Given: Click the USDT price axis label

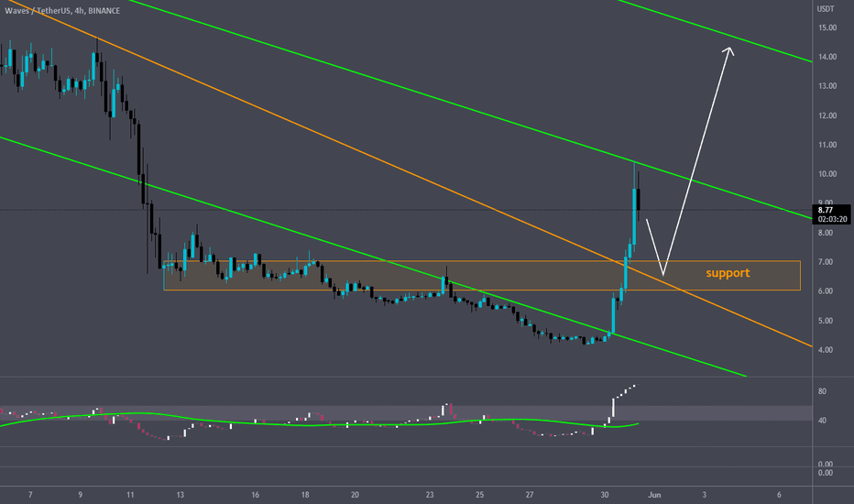Looking at the screenshot, I should 825,9.
